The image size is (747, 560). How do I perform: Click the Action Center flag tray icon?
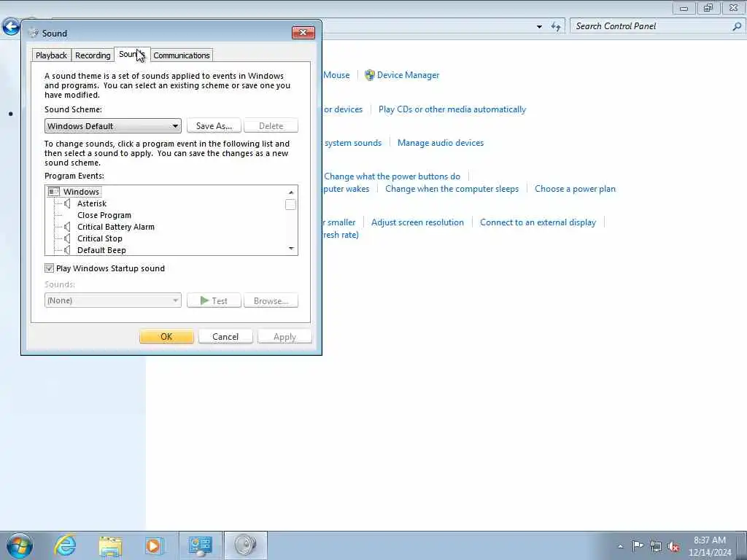(x=638, y=545)
